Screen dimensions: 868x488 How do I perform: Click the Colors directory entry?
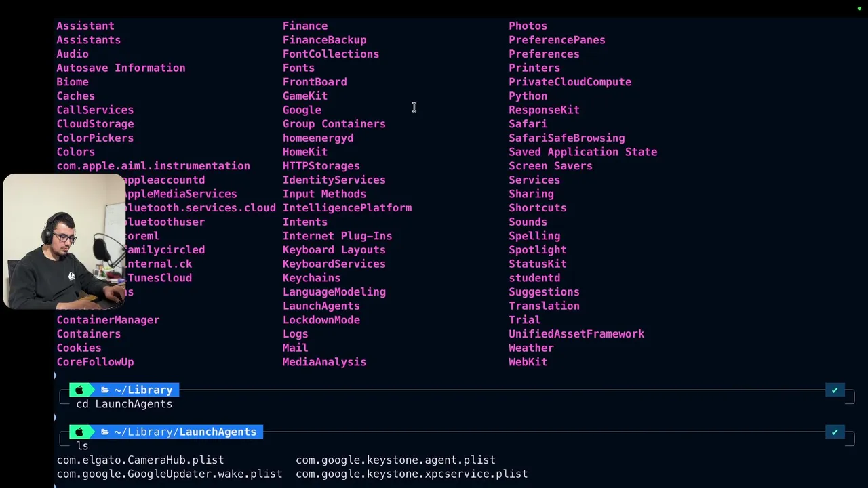[76, 152]
